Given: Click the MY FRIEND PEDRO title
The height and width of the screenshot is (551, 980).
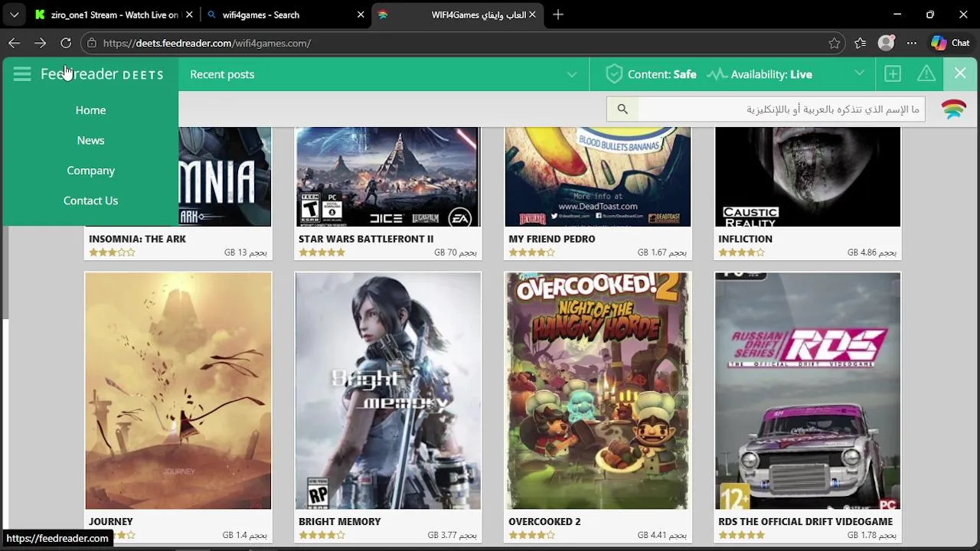Looking at the screenshot, I should [x=552, y=239].
